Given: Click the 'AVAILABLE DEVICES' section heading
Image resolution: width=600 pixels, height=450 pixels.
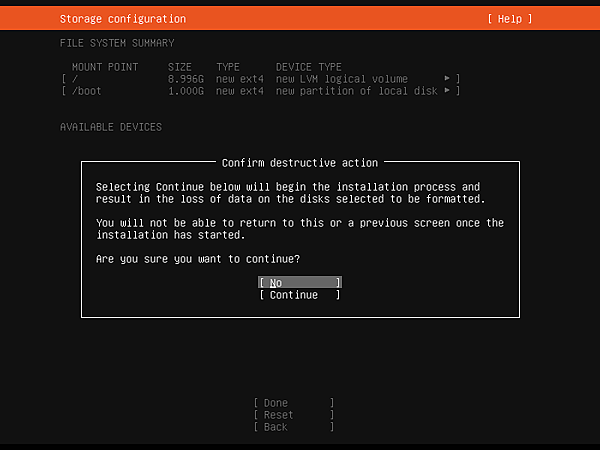Looking at the screenshot, I should pyautogui.click(x=111, y=127).
